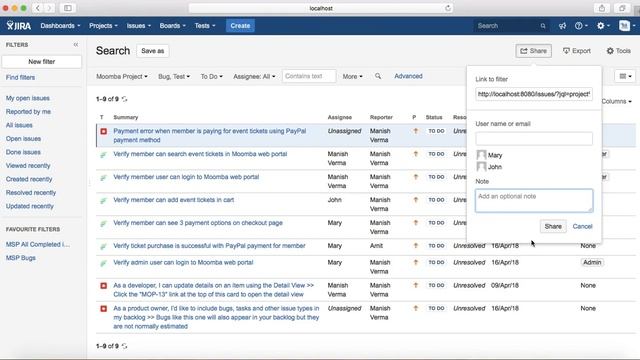
Task: Open Dashboards menu
Action: 60,26
